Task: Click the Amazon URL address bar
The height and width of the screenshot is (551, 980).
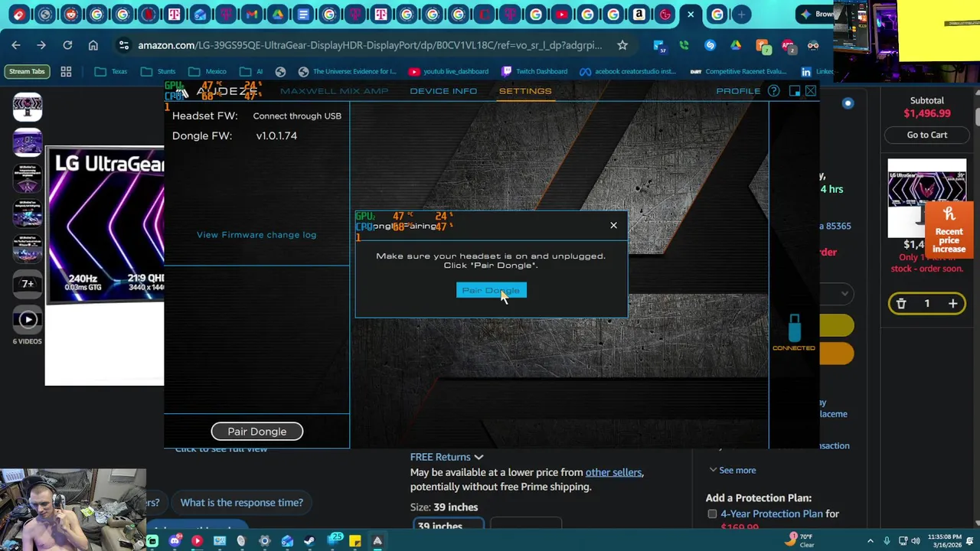Action: pos(370,45)
